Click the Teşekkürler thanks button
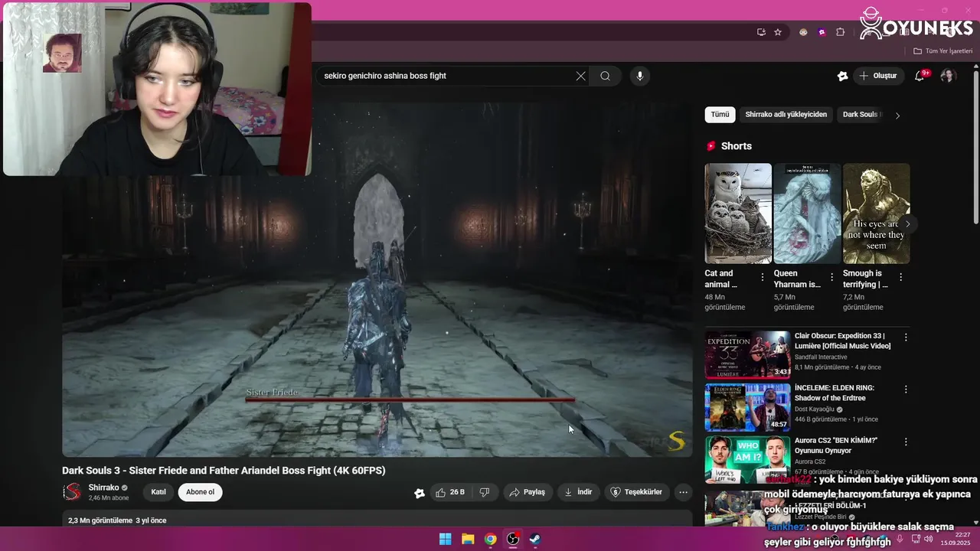 click(x=636, y=492)
